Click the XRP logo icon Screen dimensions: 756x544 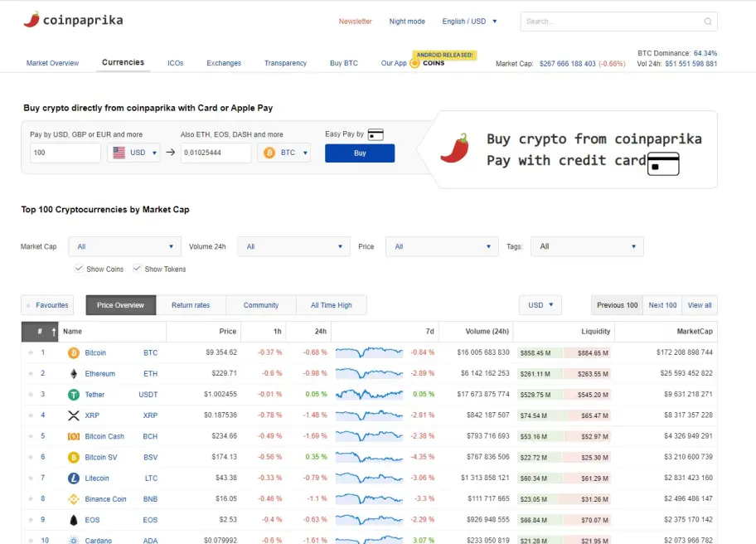coord(73,415)
